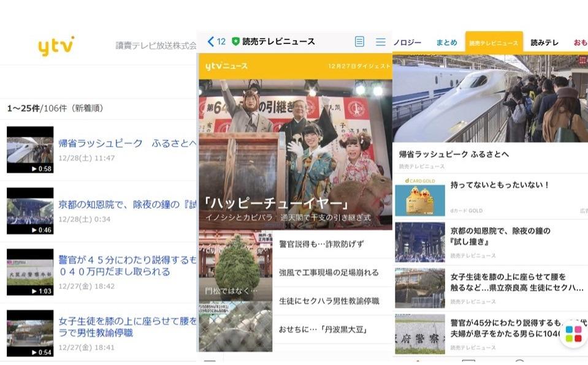Click the 12月27日ダイジェスト banner text
588x365 pixels.
[359, 66]
